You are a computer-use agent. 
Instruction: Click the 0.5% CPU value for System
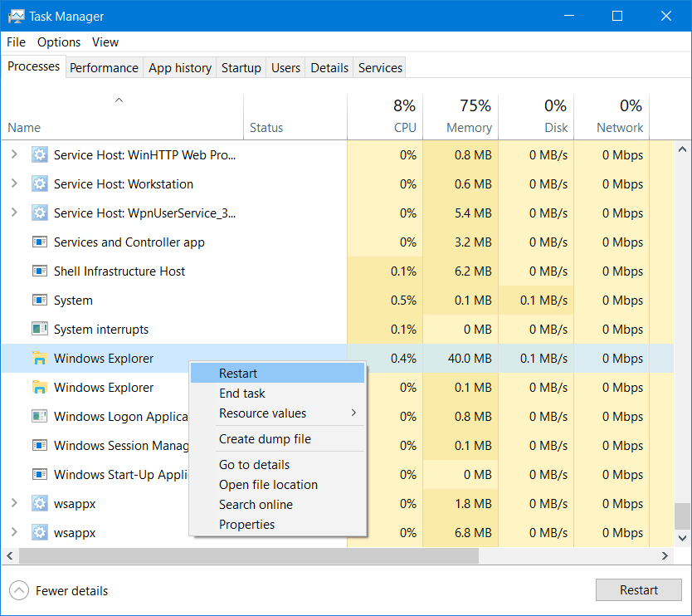pyautogui.click(x=403, y=301)
